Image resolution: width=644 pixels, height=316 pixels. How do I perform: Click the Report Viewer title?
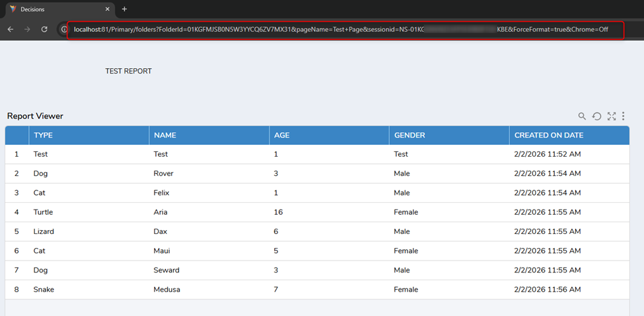[x=35, y=116]
